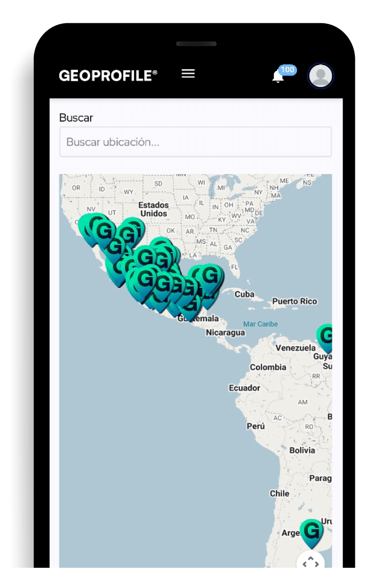Image resolution: width=387 pixels, height=588 pixels.
Task: Select the map marker near Venezuela and Guyana
Action: tap(325, 338)
